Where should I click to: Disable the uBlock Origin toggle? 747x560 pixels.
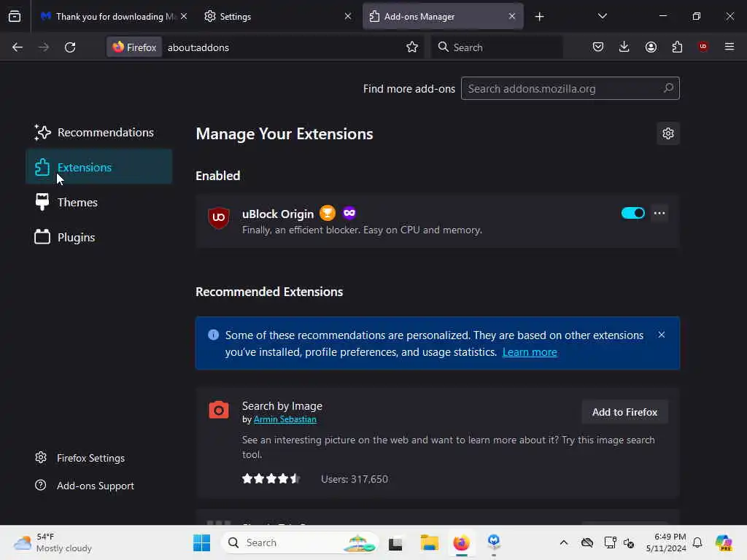click(x=632, y=213)
